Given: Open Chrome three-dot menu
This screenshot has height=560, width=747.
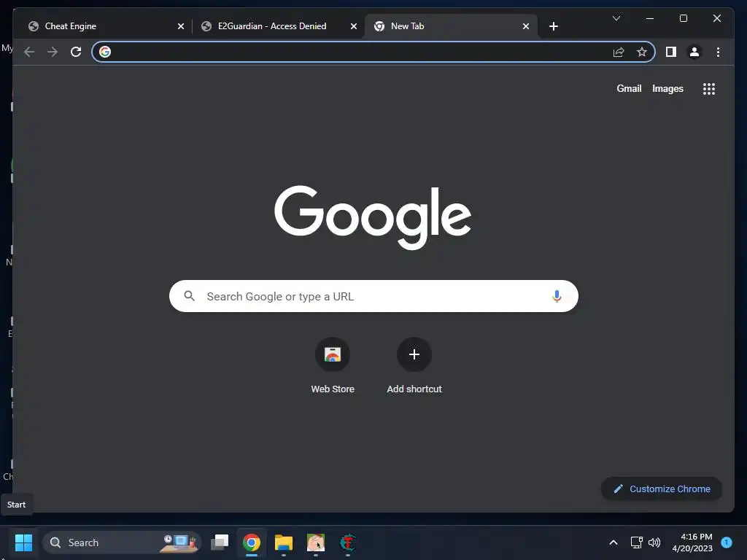Looking at the screenshot, I should tap(718, 52).
